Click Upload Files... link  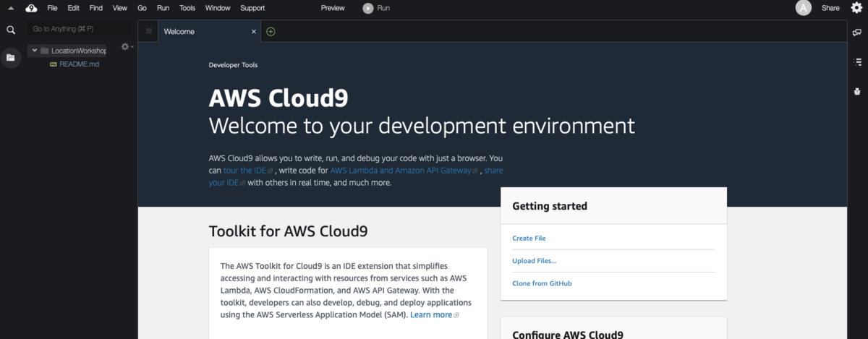point(535,261)
